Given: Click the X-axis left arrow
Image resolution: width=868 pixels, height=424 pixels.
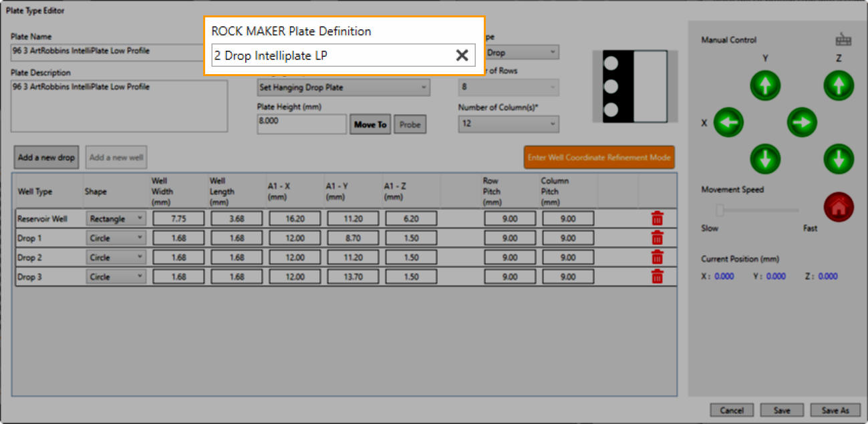Looking at the screenshot, I should (x=728, y=123).
